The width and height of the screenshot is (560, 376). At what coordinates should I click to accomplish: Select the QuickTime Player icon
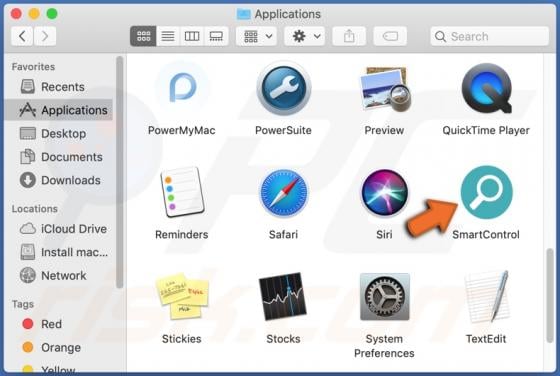486,88
